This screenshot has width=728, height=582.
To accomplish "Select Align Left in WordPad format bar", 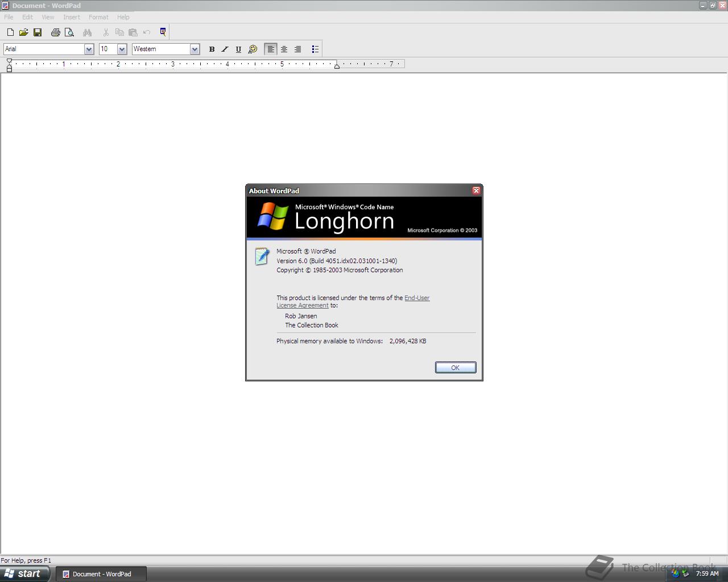I will click(x=271, y=49).
